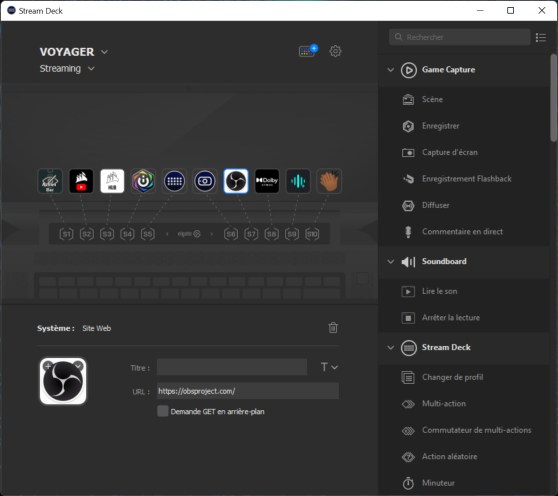
Task: Select the S3 key slot
Action: (x=107, y=234)
